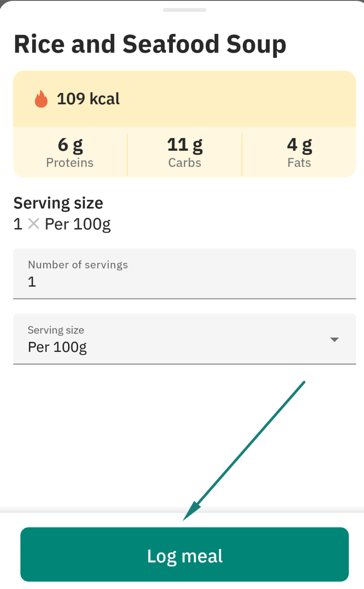Screen dimensions: 364x589
Task: Tap the Log meal button
Action: tap(185, 554)
